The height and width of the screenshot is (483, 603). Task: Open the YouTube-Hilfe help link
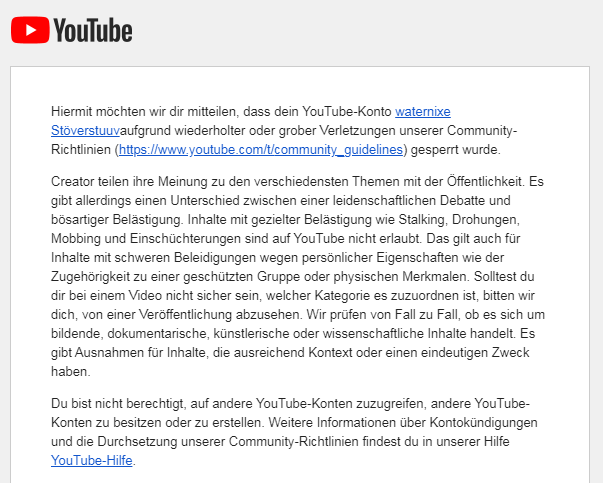click(x=92, y=460)
